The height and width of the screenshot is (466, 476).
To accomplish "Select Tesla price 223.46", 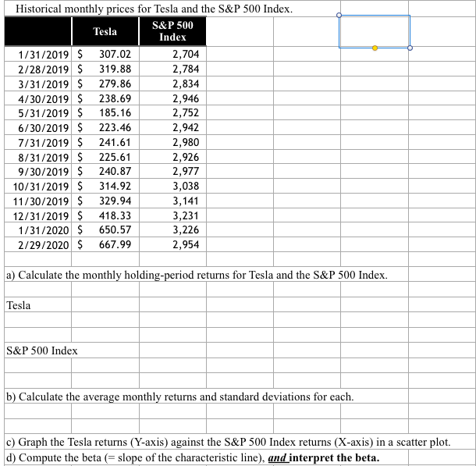I will [x=105, y=127].
